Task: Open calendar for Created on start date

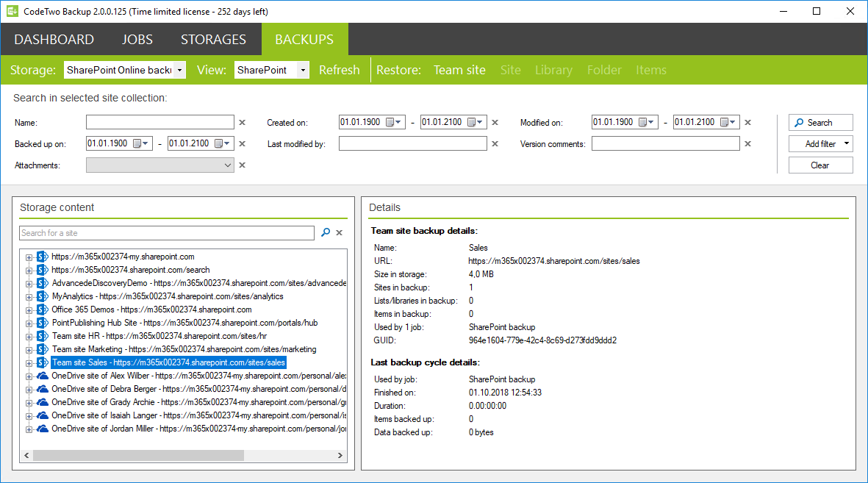Action: click(x=394, y=123)
